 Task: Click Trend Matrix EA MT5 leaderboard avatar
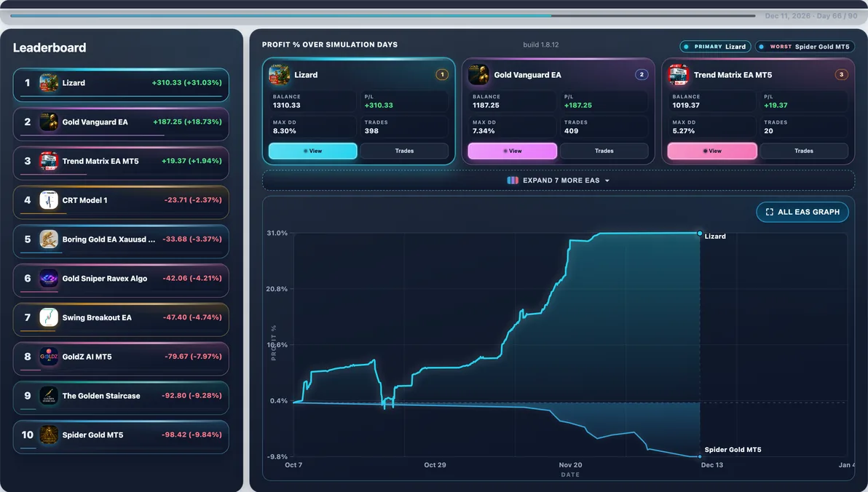pyautogui.click(x=49, y=161)
